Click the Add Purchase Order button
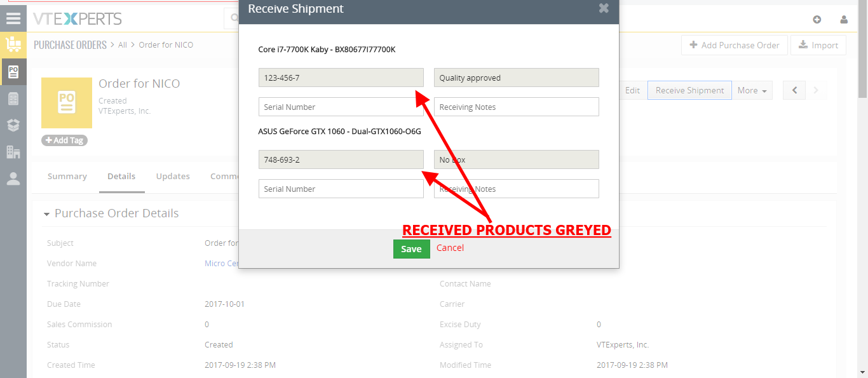The image size is (868, 378). (735, 45)
